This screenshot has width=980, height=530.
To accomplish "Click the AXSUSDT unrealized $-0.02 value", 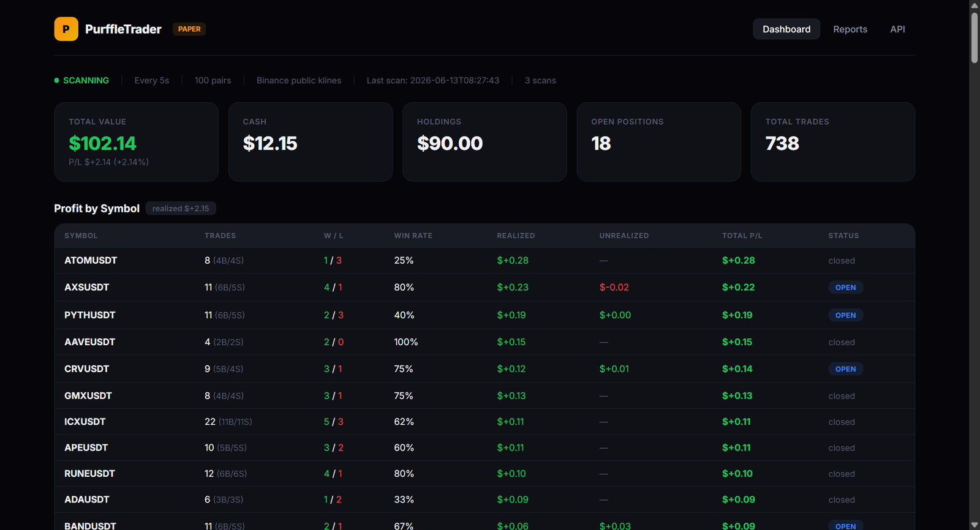I will [614, 287].
